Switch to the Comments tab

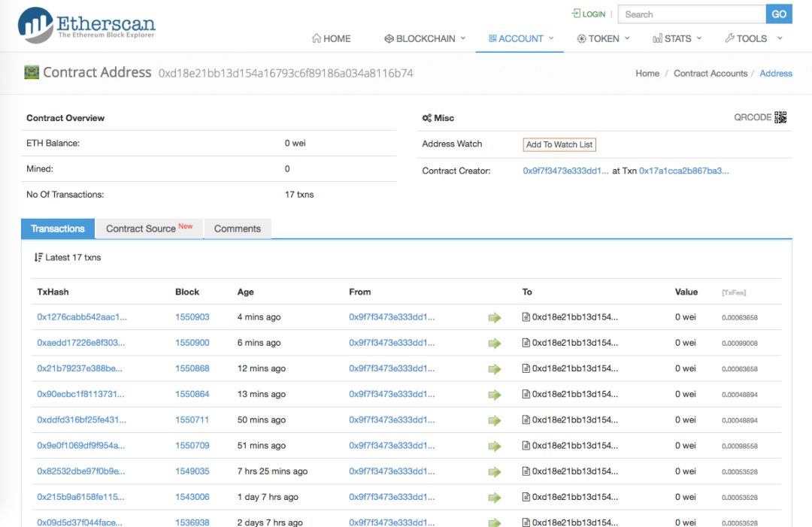238,229
